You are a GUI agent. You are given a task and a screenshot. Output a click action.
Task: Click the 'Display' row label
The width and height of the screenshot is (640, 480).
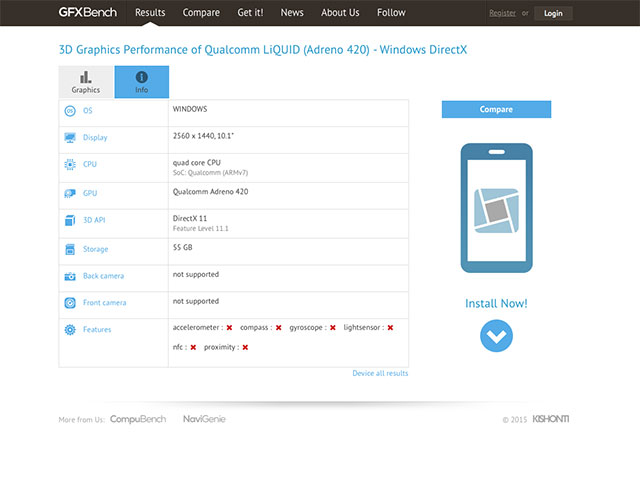pyautogui.click(x=95, y=138)
